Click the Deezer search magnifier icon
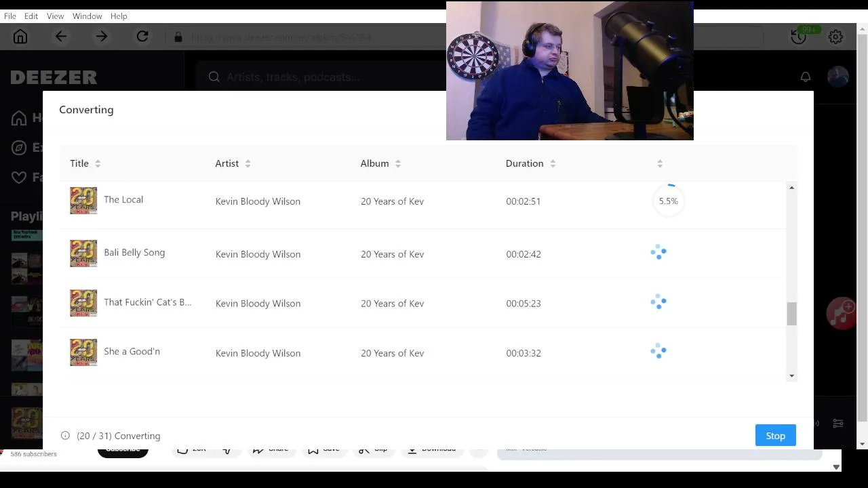The image size is (868, 488). point(214,77)
